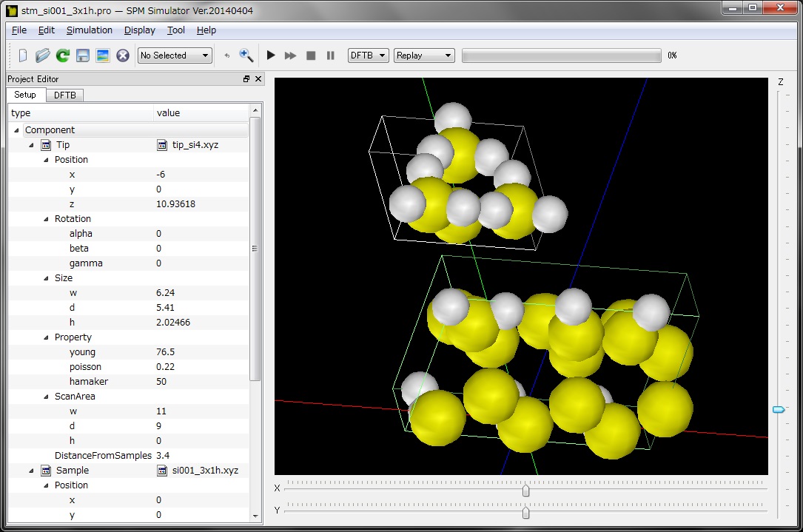This screenshot has height=532, width=803.
Task: Click the round X close-project icon
Action: coord(123,55)
